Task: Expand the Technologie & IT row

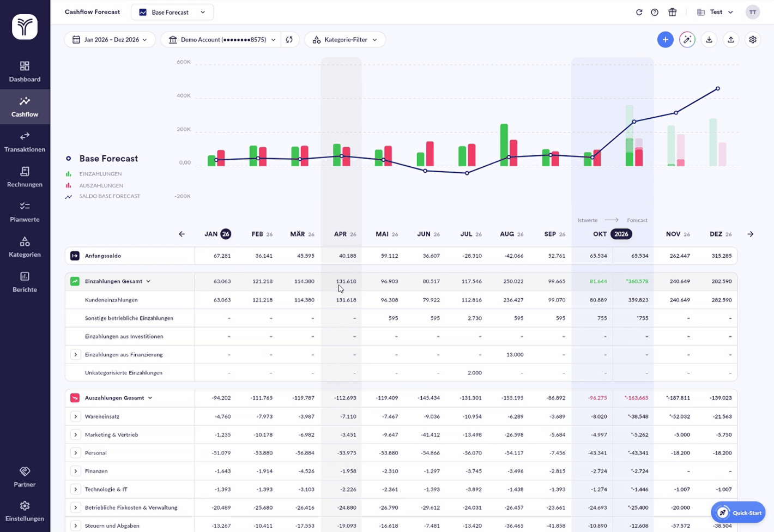Action: click(x=75, y=489)
